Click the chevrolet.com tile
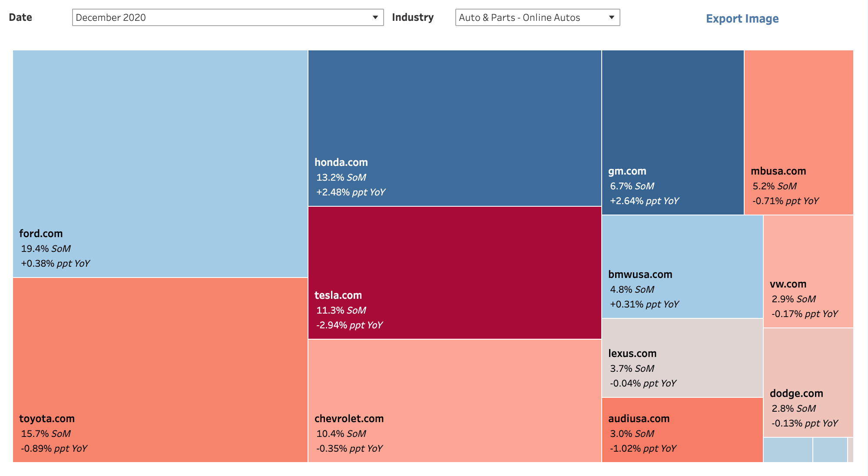The image size is (868, 476). tap(455, 401)
